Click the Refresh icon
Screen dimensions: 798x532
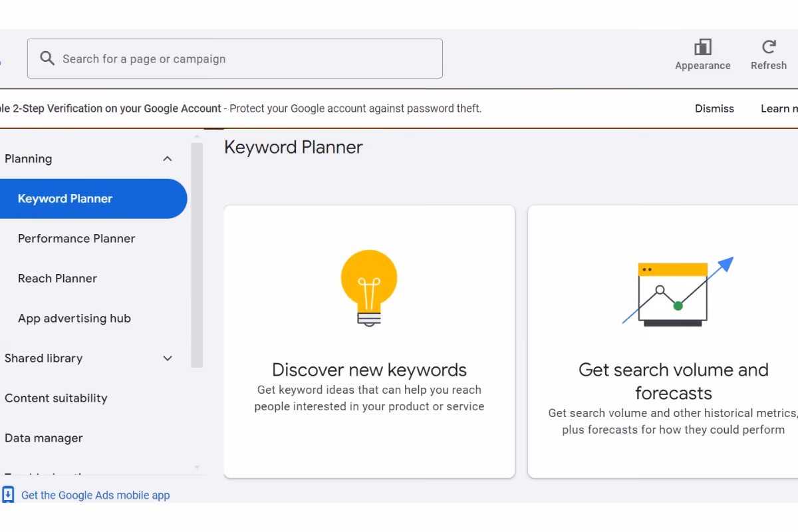click(769, 47)
